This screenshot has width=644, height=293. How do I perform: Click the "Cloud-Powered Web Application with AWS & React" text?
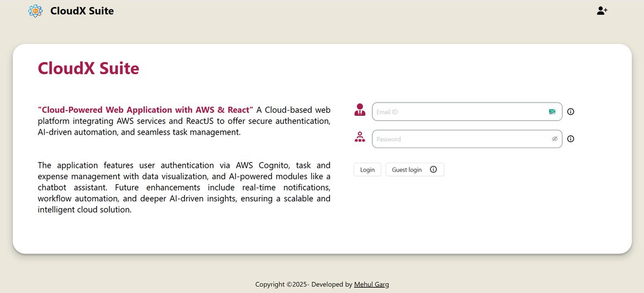[x=145, y=109]
